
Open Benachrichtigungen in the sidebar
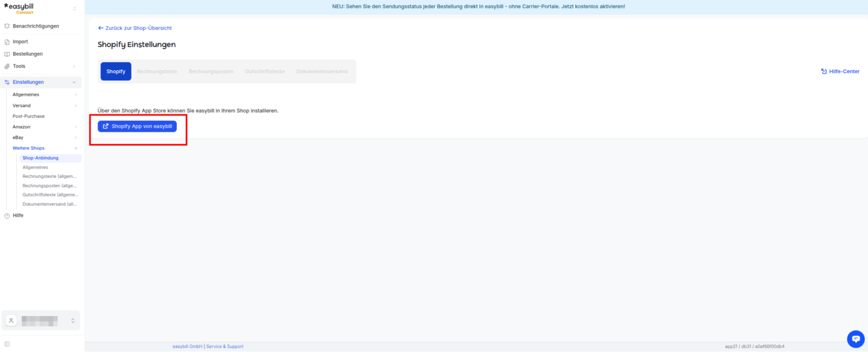pyautogui.click(x=36, y=26)
